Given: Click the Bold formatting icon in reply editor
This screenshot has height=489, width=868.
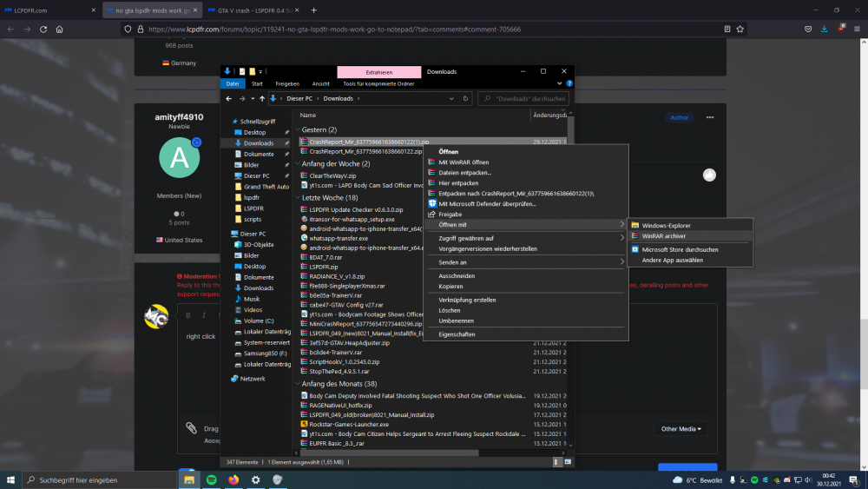Looking at the screenshot, I should 187,314.
